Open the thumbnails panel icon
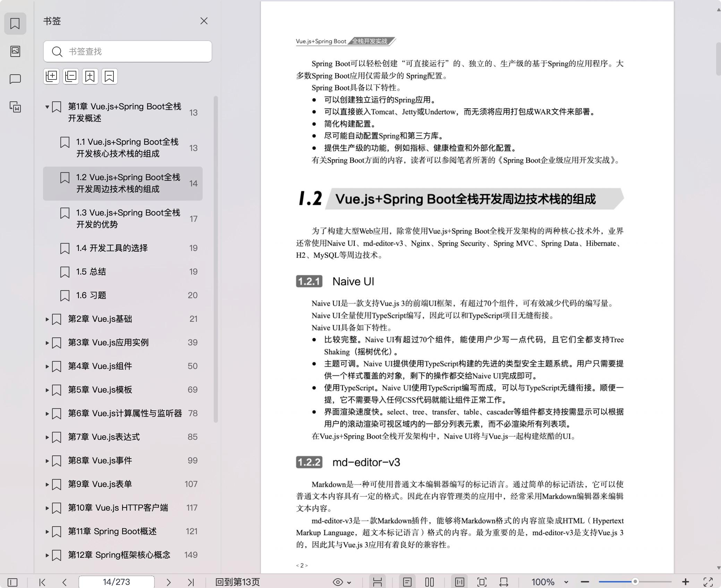The width and height of the screenshot is (721, 588). click(x=15, y=51)
